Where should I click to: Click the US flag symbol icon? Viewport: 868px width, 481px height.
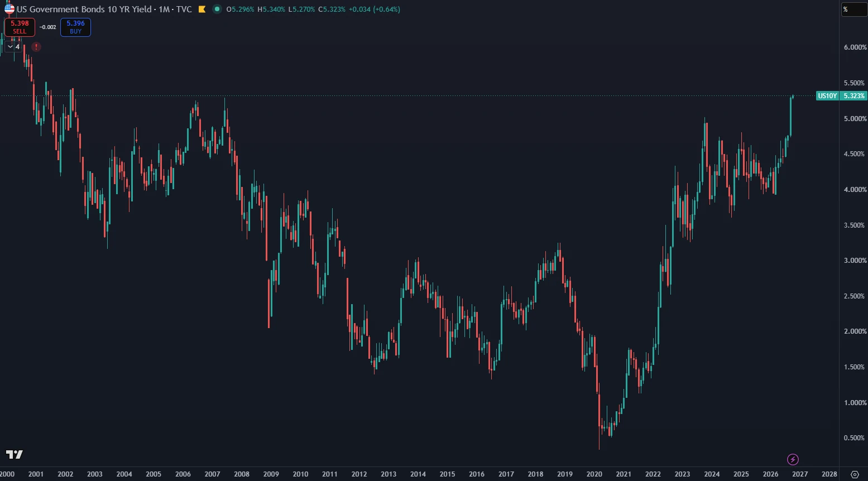click(x=9, y=9)
